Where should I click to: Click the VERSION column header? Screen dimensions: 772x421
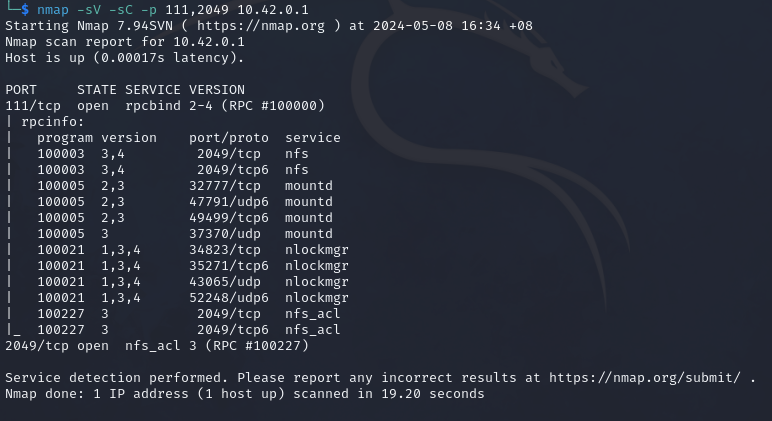(217, 89)
